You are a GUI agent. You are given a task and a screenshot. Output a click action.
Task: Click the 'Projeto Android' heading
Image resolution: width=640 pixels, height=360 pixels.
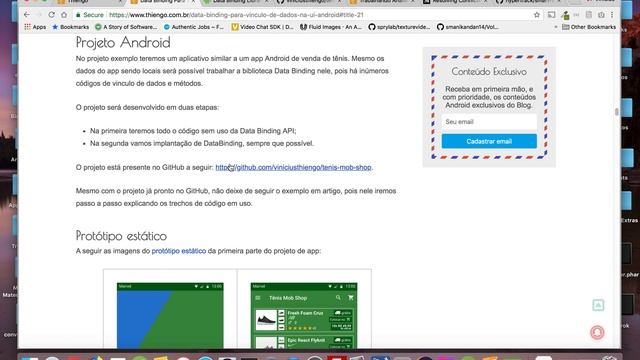123,42
